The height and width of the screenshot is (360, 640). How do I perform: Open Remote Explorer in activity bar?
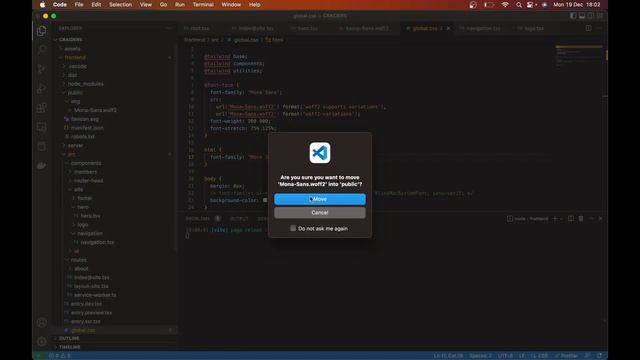click(x=42, y=127)
